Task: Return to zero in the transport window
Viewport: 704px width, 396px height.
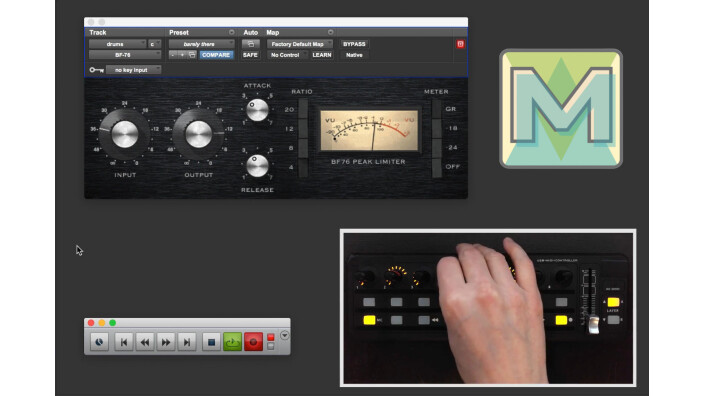Action: pos(123,342)
